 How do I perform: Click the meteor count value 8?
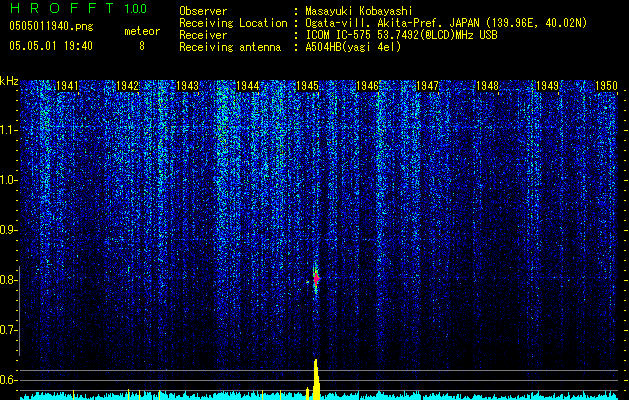(x=142, y=46)
